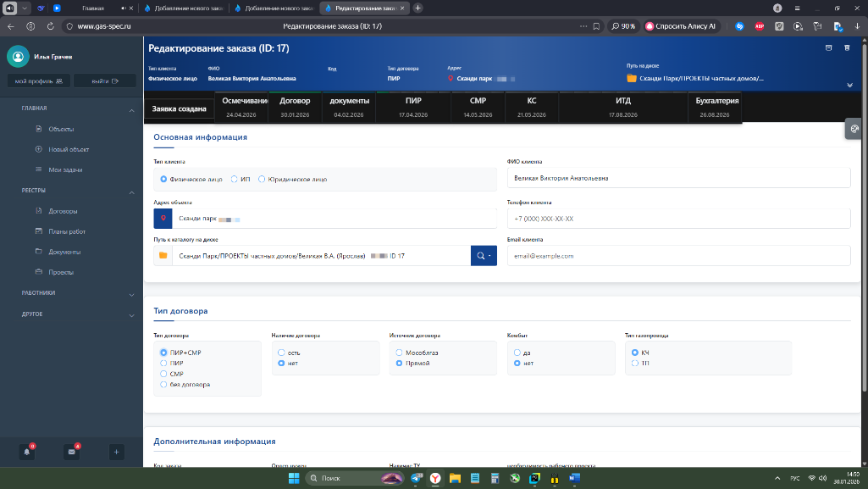Open a new browser tab
Viewport: 868px width, 489px height.
pyautogui.click(x=418, y=8)
